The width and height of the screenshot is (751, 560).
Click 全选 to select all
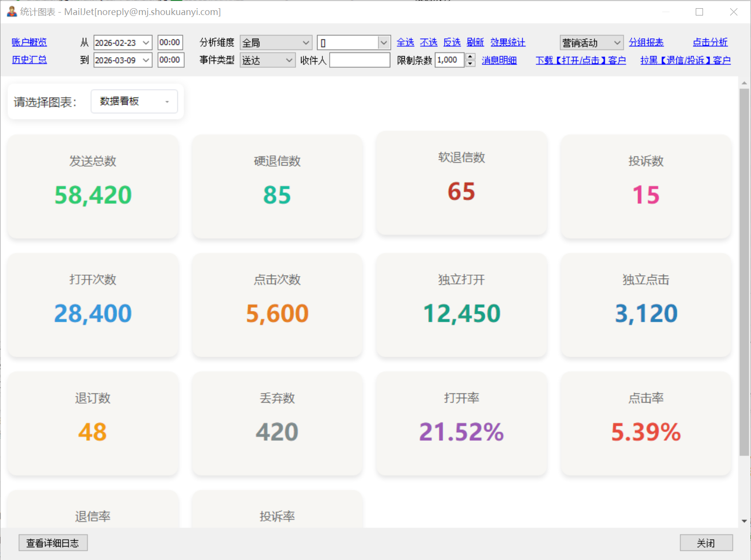[x=405, y=43]
